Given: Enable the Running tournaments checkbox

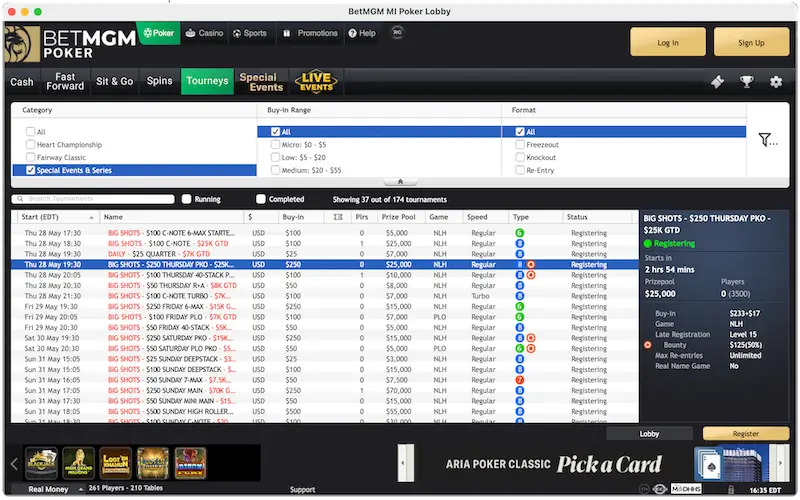Looking at the screenshot, I should tap(187, 199).
